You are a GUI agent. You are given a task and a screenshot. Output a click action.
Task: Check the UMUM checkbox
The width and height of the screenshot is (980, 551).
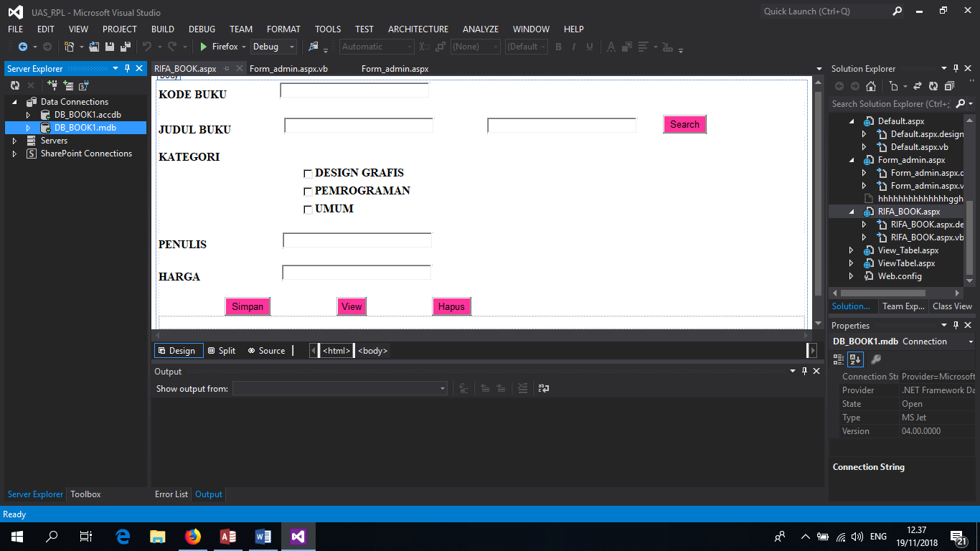pos(308,209)
